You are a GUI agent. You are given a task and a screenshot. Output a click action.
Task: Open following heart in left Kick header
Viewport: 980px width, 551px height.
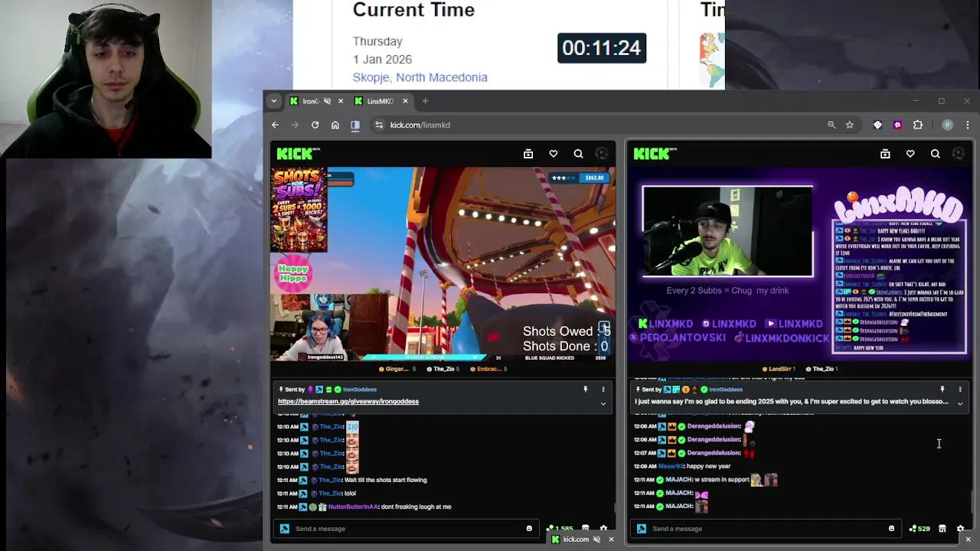click(x=554, y=154)
